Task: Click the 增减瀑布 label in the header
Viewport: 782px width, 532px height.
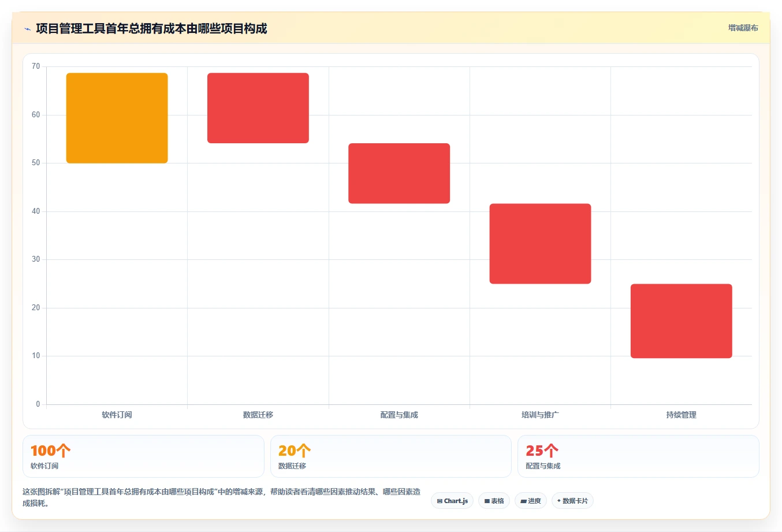Action: coord(743,28)
